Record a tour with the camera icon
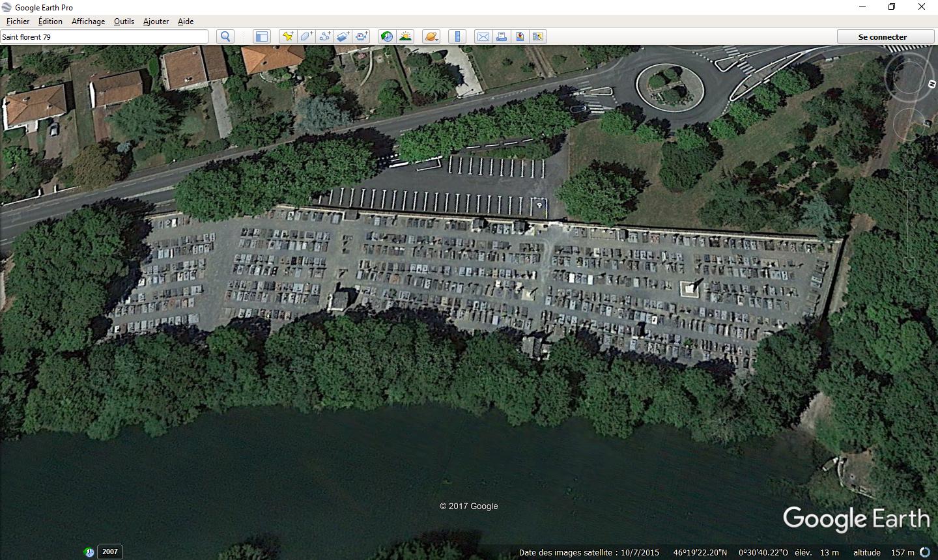938x560 pixels. (x=362, y=36)
